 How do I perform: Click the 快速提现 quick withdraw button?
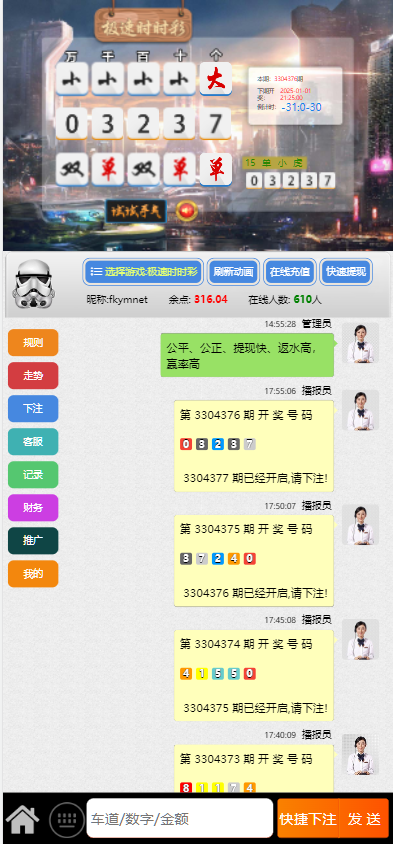coord(346,272)
